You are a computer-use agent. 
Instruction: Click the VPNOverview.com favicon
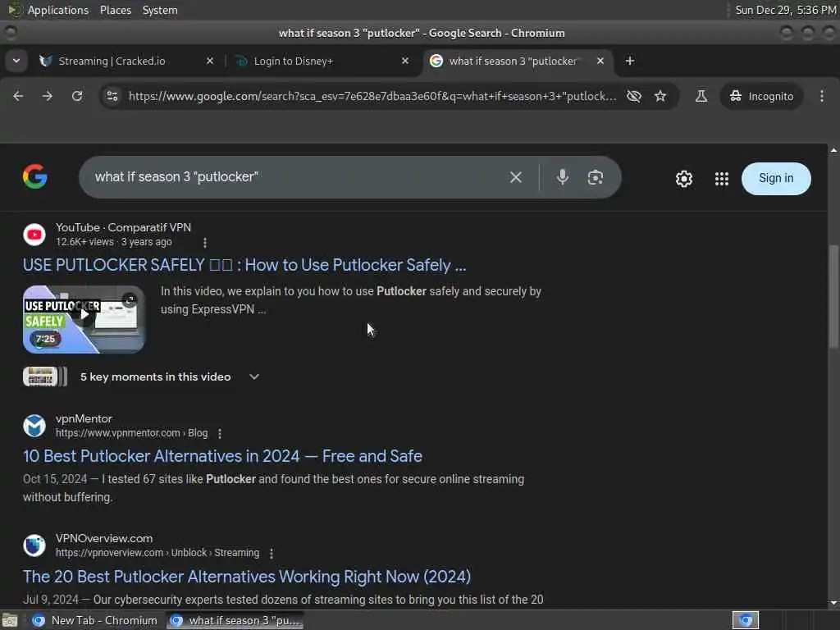(x=34, y=546)
